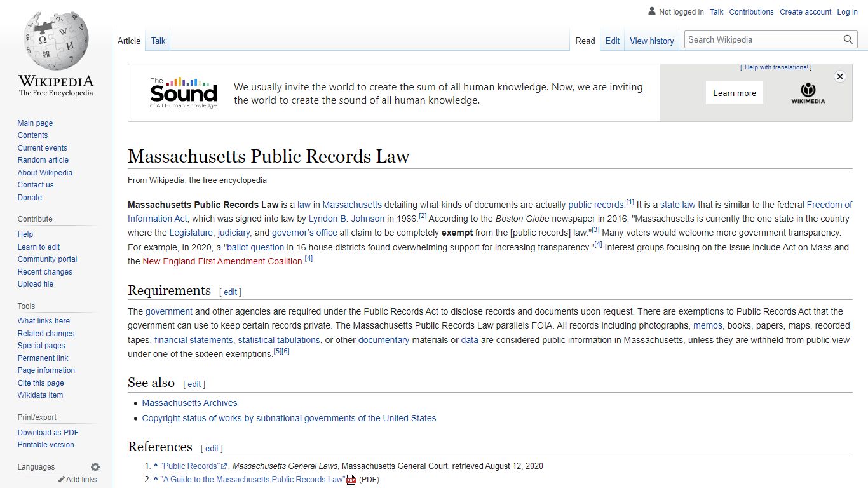The height and width of the screenshot is (488, 868).
Task: Click the Add links pencil icon
Action: [62, 480]
